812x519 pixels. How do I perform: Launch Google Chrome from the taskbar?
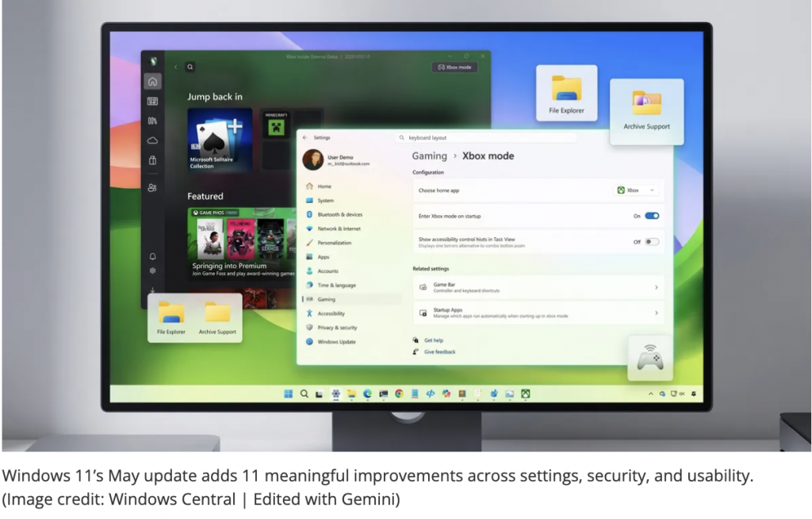tap(399, 394)
